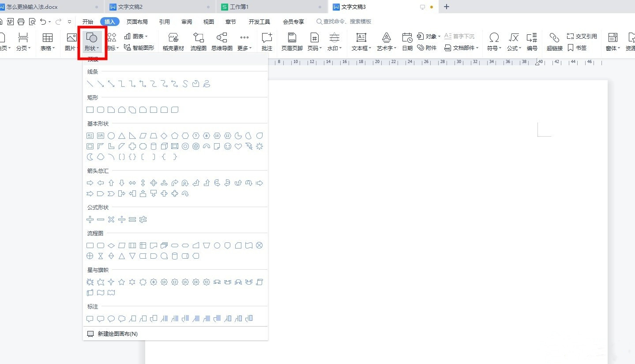635x364 pixels.
Task: Insert a 超链接 hyperlink
Action: [x=555, y=42]
